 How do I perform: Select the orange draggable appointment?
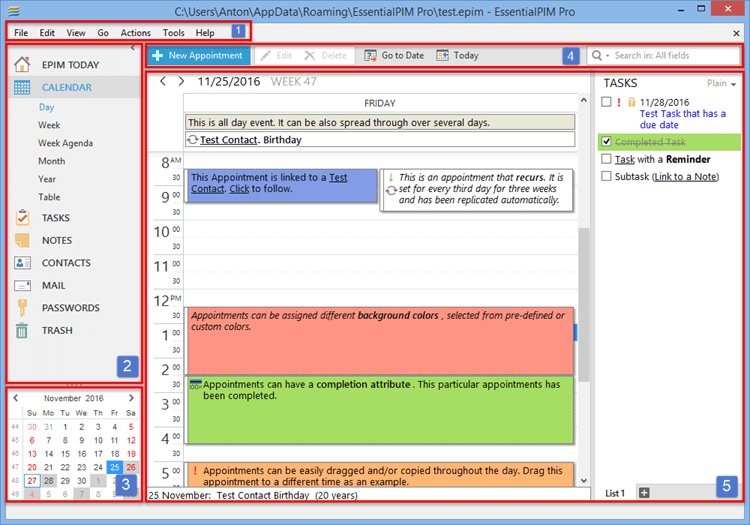(380, 475)
